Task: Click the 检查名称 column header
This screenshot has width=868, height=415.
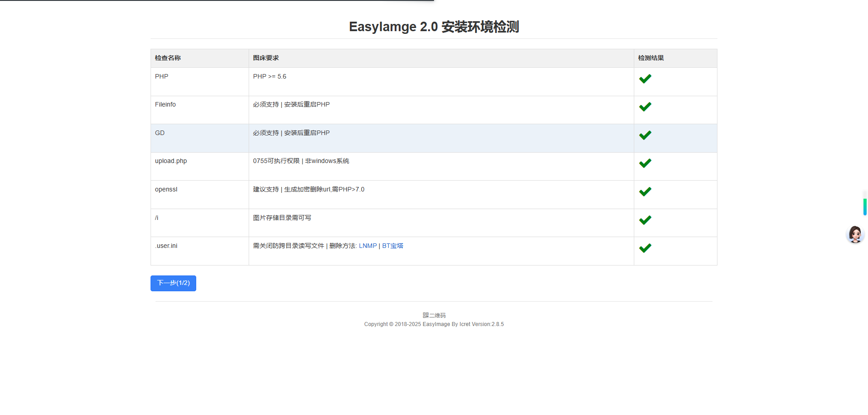Action: click(168, 58)
